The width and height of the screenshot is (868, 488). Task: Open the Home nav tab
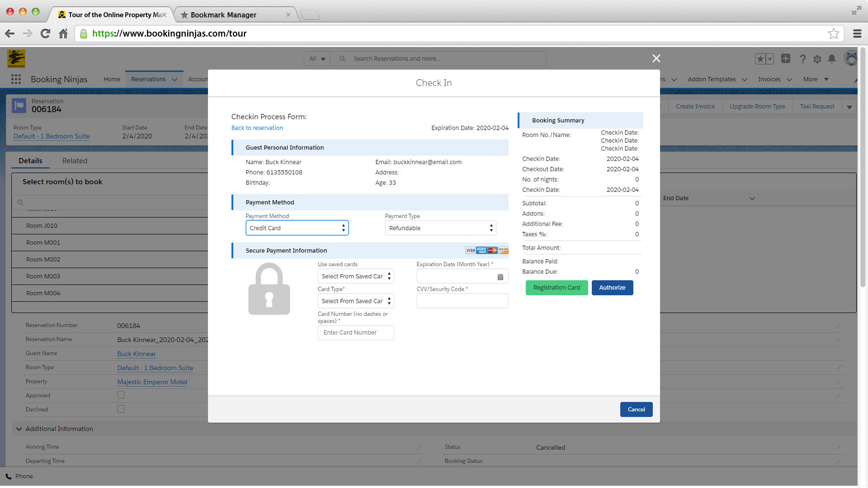[x=112, y=79]
